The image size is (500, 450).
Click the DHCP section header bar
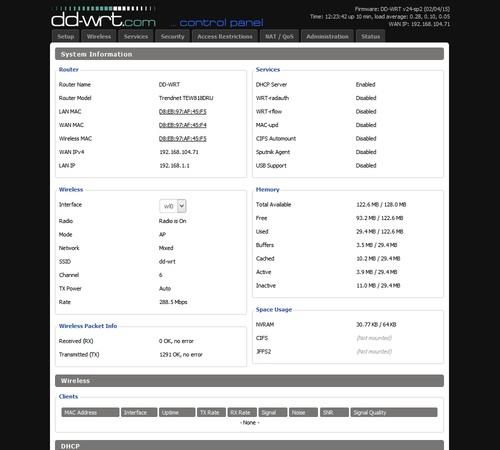(x=249, y=445)
